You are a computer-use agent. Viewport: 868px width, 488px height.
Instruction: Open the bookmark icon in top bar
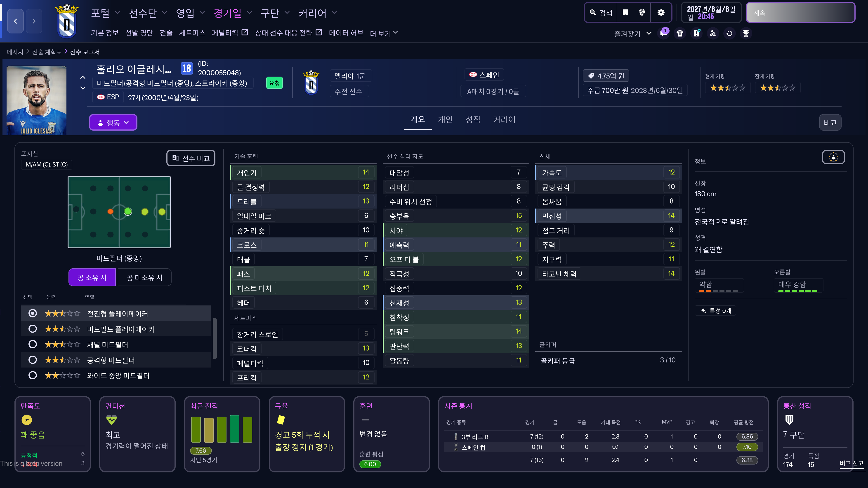click(x=625, y=12)
